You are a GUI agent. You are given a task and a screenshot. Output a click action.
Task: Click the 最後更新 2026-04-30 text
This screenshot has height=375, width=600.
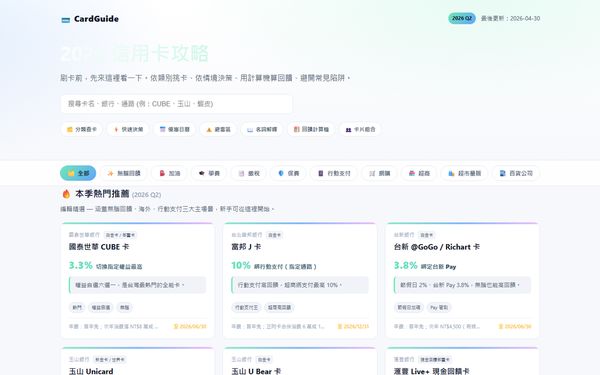point(510,18)
